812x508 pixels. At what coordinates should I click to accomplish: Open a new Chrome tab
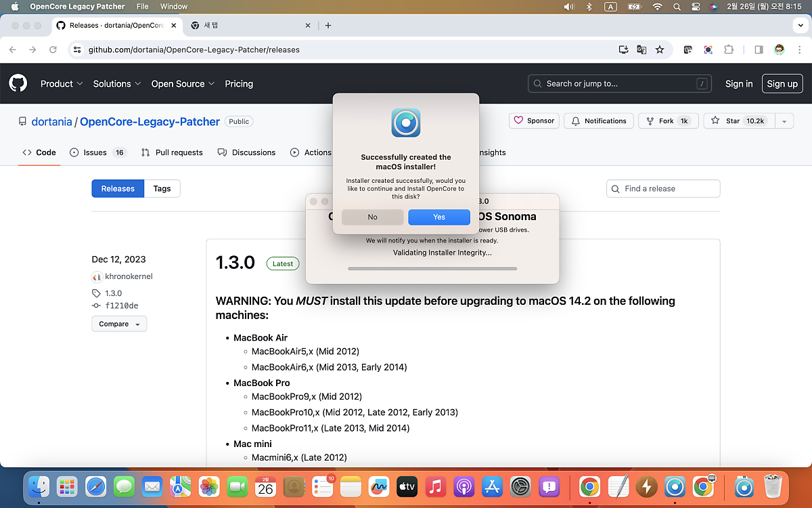[328, 25]
